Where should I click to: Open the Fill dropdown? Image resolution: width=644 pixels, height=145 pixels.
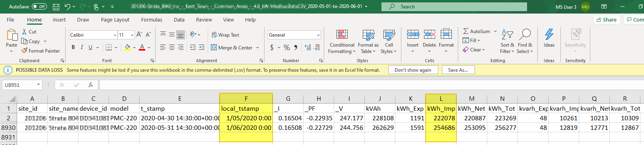click(471, 40)
